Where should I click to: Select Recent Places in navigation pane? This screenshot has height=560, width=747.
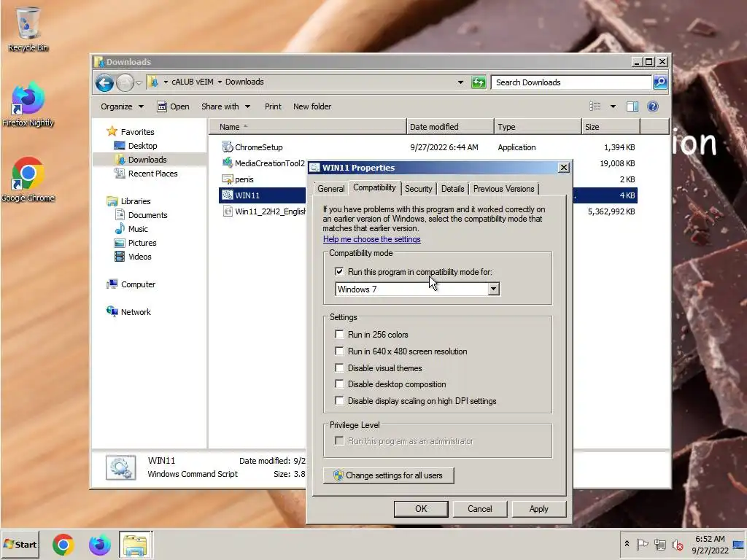pos(152,174)
